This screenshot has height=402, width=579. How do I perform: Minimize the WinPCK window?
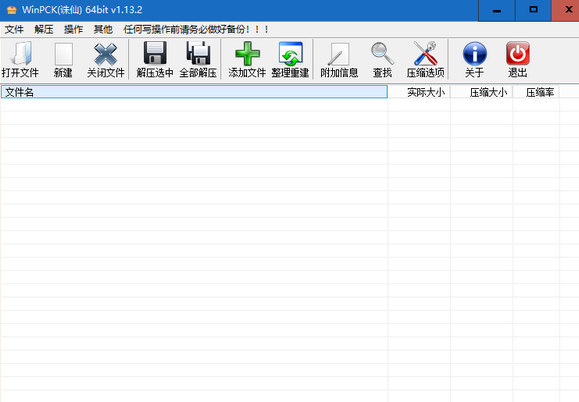point(497,10)
